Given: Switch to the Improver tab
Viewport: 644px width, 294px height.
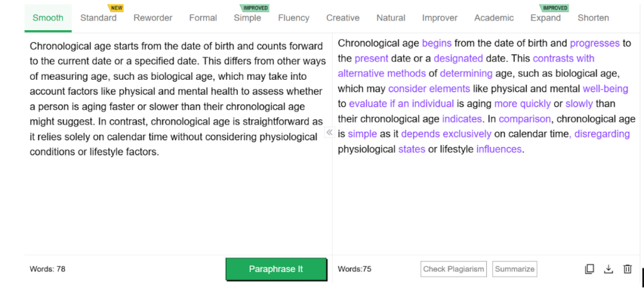Looking at the screenshot, I should click(x=440, y=18).
